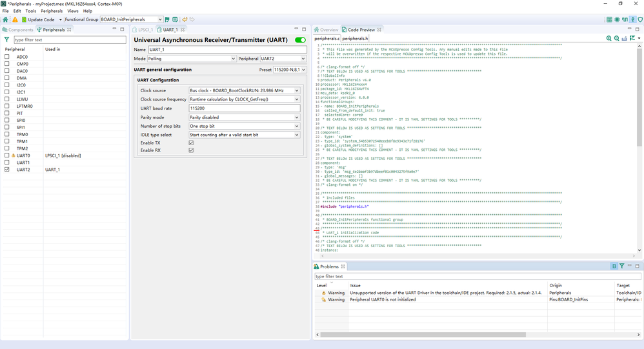
Task: Select the peripherals.h file tab
Action: point(356,39)
